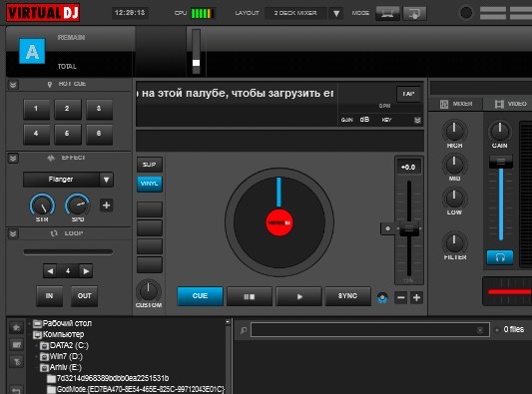The height and width of the screenshot is (394, 532).
Task: Trigger hot cue 4
Action: pyautogui.click(x=36, y=134)
